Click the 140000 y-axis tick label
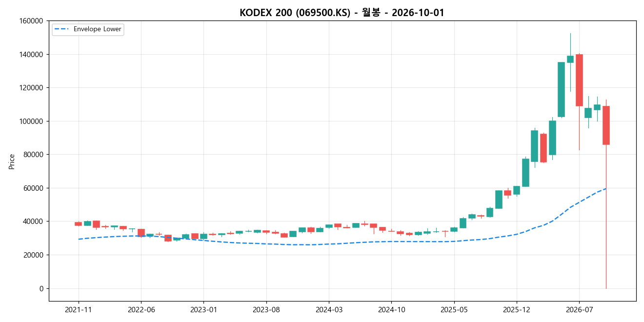The height and width of the screenshot is (322, 644). [x=32, y=54]
